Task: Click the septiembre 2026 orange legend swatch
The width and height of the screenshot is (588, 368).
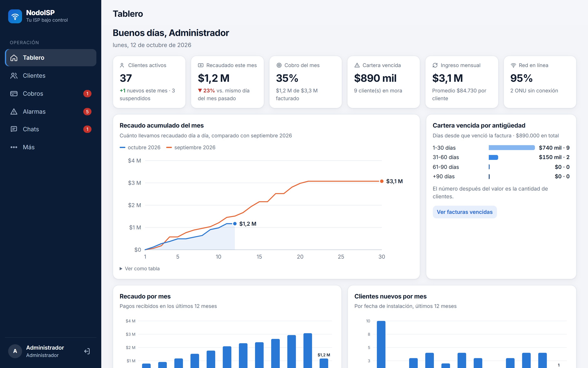Action: pyautogui.click(x=169, y=147)
